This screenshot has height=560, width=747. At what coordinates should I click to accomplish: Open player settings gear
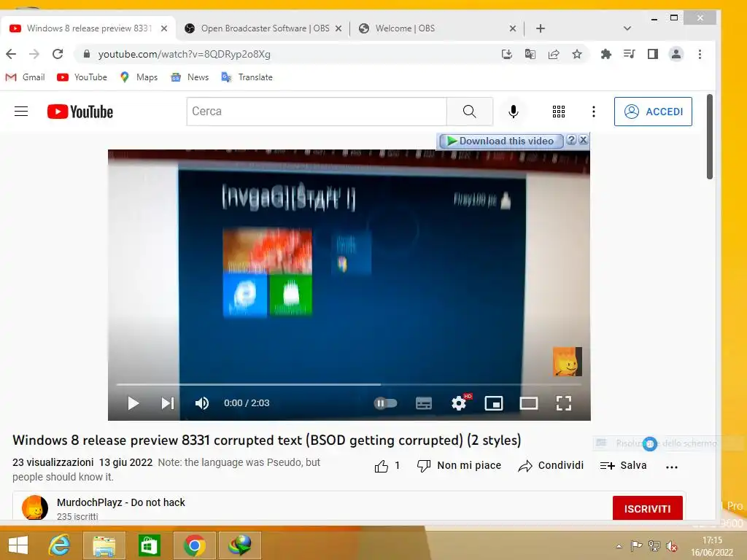460,403
